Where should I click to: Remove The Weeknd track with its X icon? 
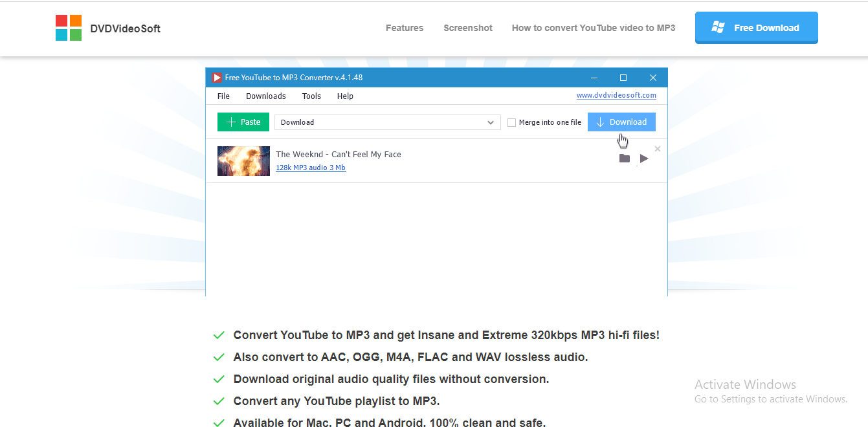[x=658, y=149]
